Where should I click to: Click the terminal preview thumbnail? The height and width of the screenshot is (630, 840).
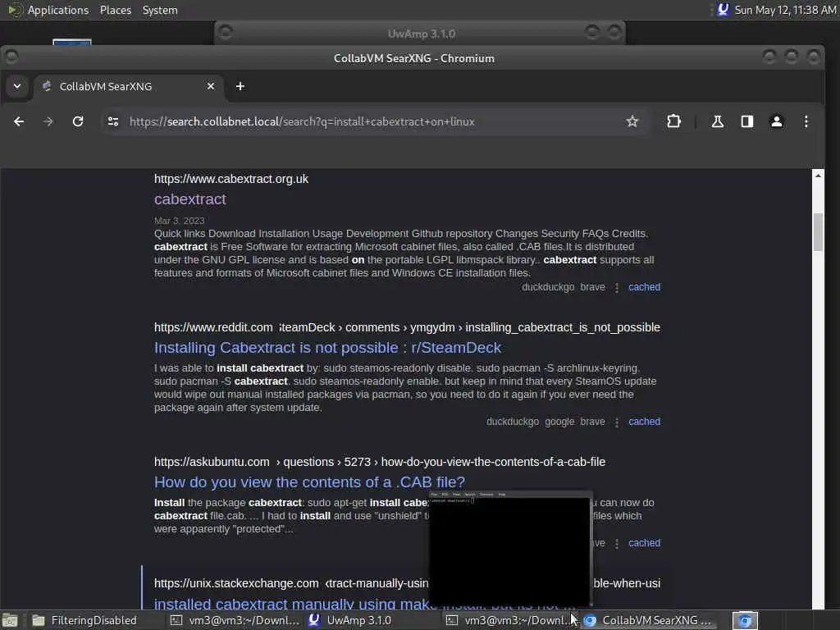[510, 548]
